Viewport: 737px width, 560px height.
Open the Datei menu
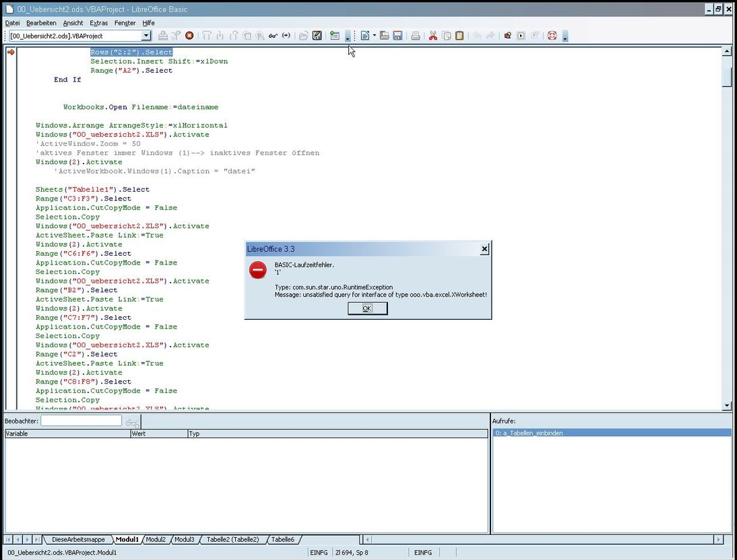(12, 23)
